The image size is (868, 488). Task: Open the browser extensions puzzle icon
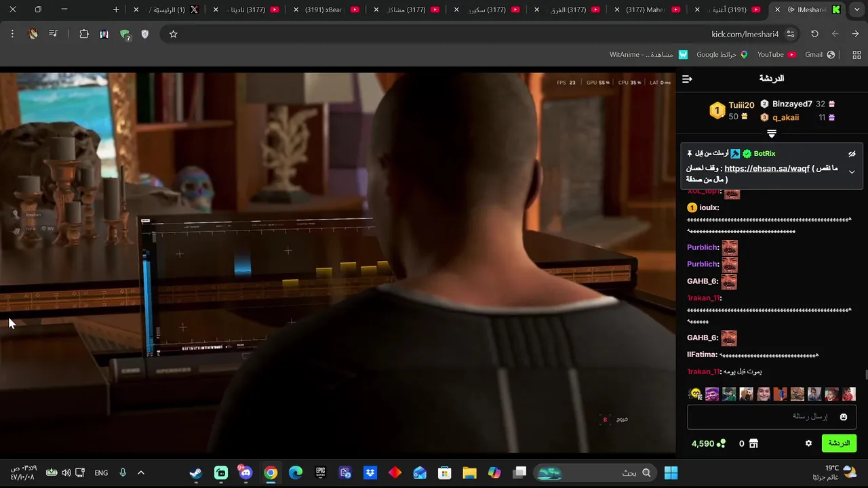(x=84, y=34)
